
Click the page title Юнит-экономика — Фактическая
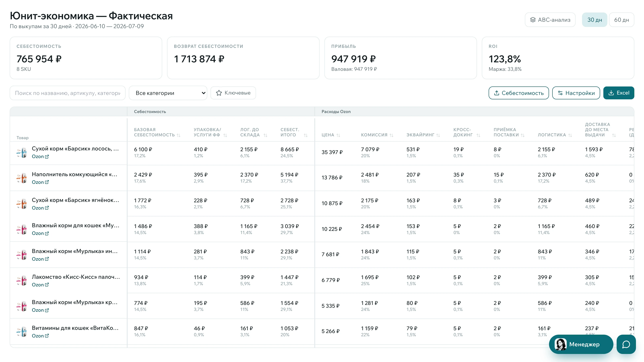pos(91,16)
